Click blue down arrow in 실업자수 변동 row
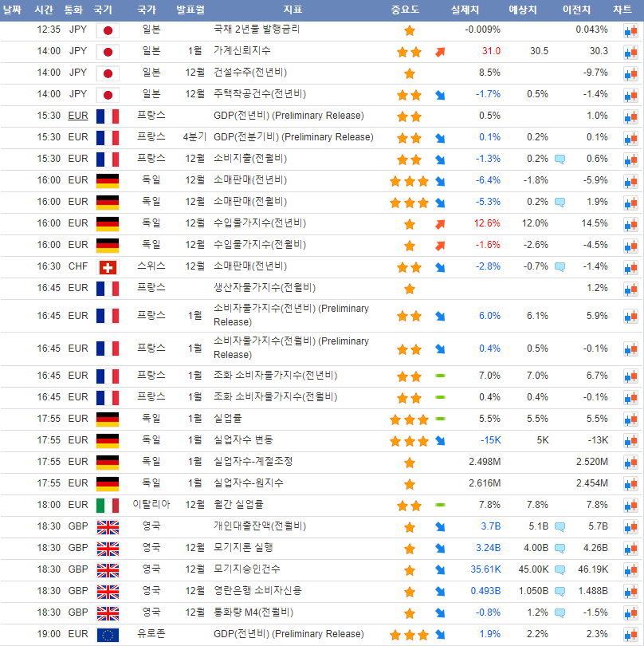This screenshot has width=644, height=646. 440,440
